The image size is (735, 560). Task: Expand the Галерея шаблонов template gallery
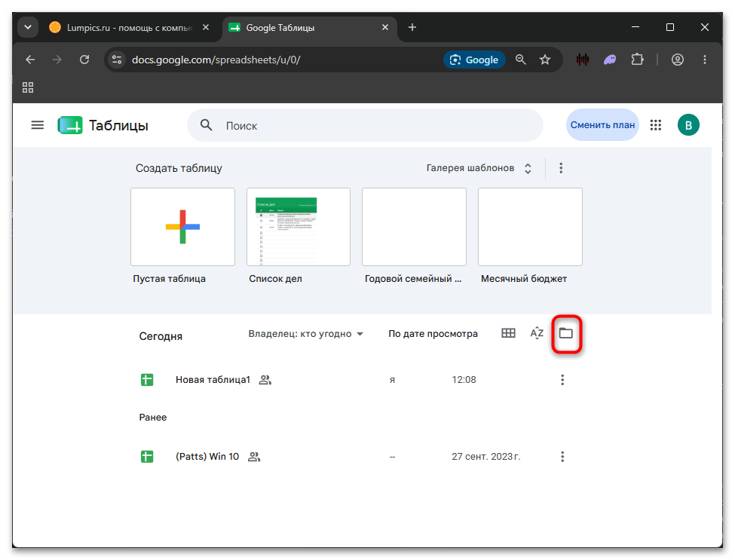coord(479,168)
